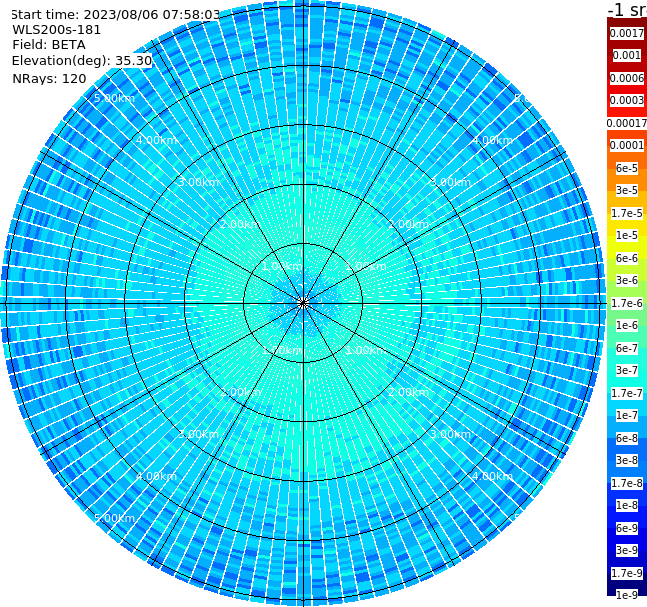Click the 1e-7 colorbar tick label
647x607 pixels.
[x=627, y=415]
